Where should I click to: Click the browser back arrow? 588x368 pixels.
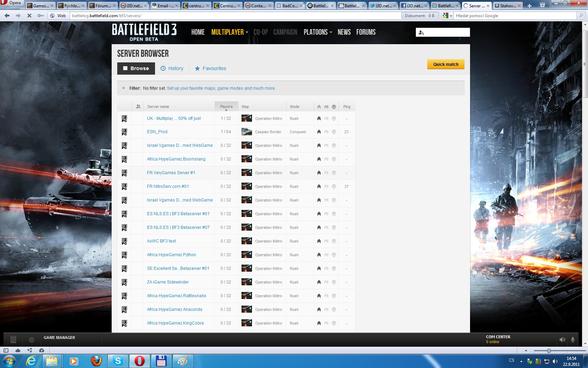7,16
